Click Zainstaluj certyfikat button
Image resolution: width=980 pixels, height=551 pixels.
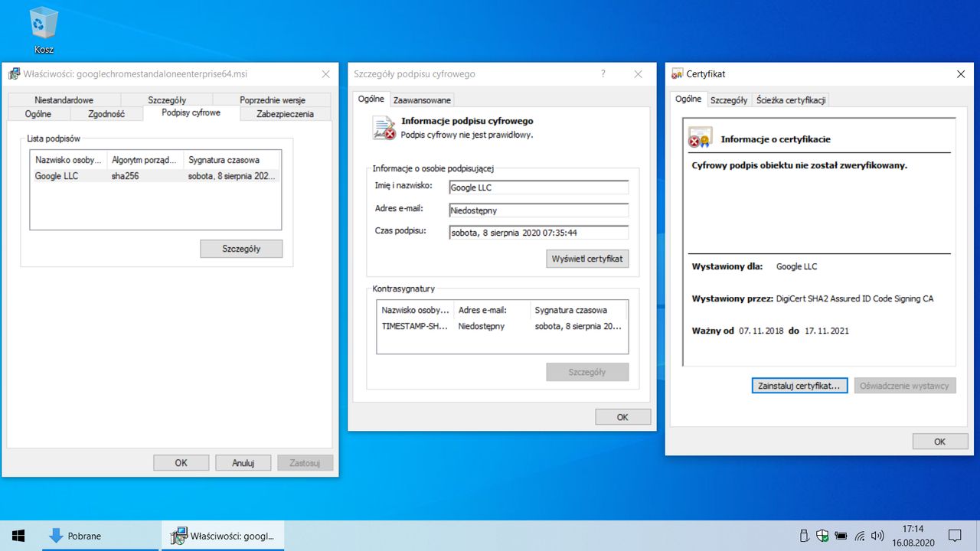799,386
